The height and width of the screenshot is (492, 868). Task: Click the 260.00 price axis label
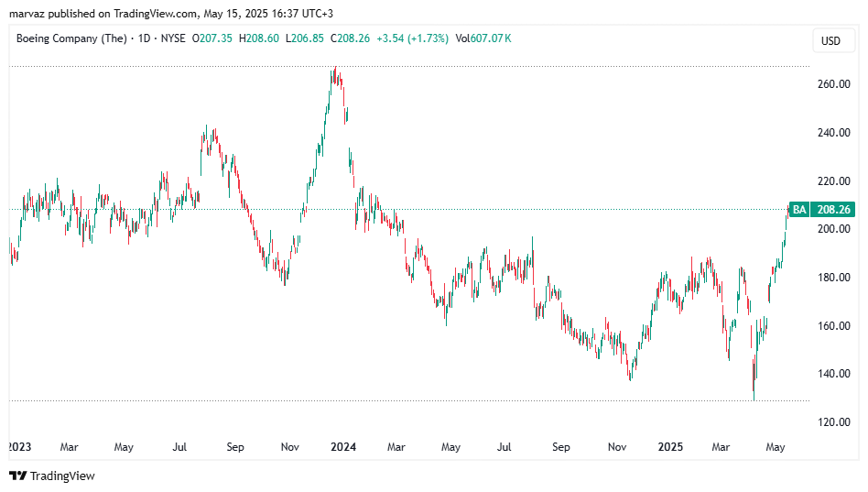[x=834, y=84]
